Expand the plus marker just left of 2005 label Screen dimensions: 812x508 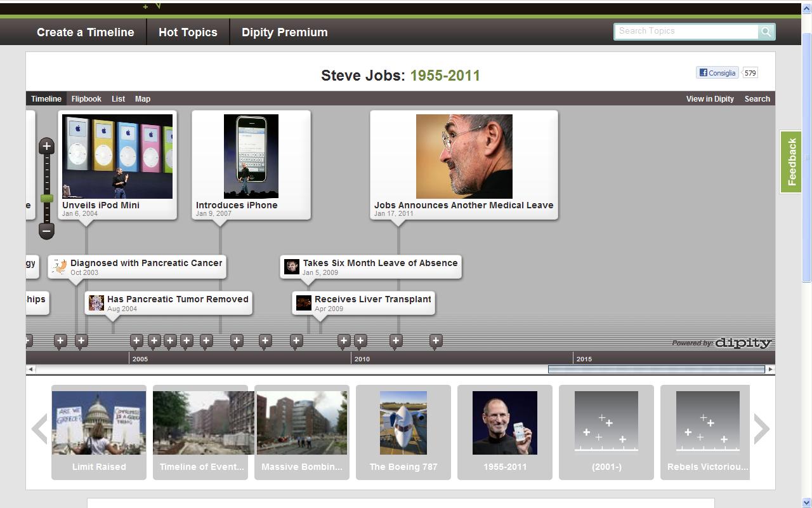click(x=81, y=342)
